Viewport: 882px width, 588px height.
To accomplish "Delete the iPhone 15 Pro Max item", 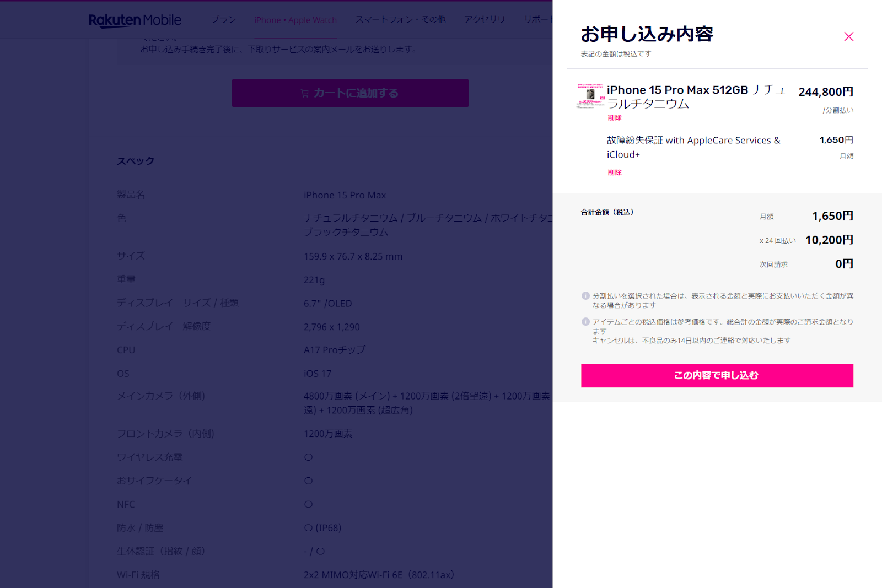I will coord(615,117).
